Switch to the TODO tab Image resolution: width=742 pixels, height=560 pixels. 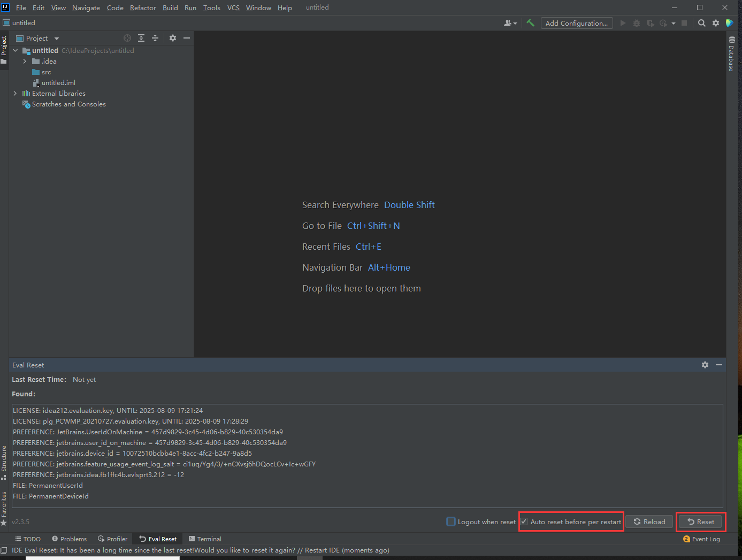(x=28, y=539)
